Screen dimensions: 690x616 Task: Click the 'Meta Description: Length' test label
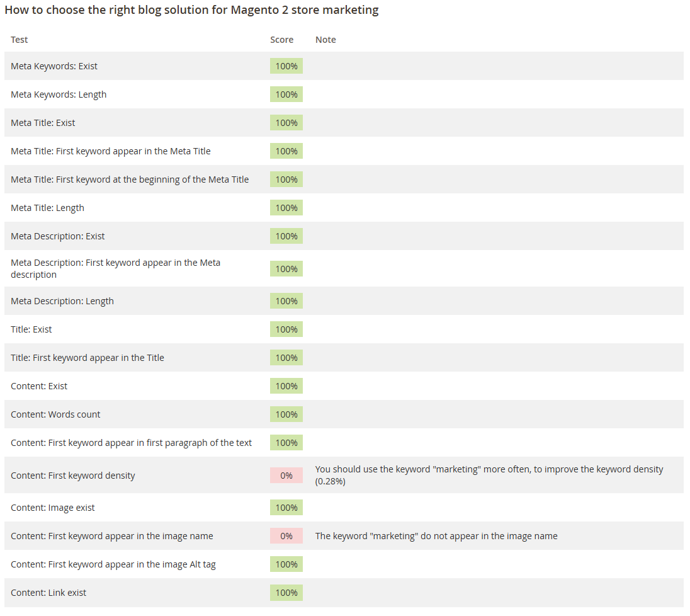tap(62, 301)
